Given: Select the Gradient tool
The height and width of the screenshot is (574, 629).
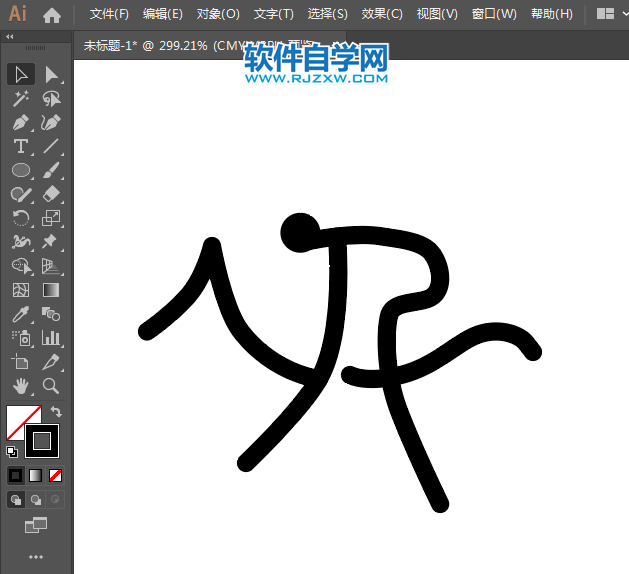Looking at the screenshot, I should (x=51, y=290).
